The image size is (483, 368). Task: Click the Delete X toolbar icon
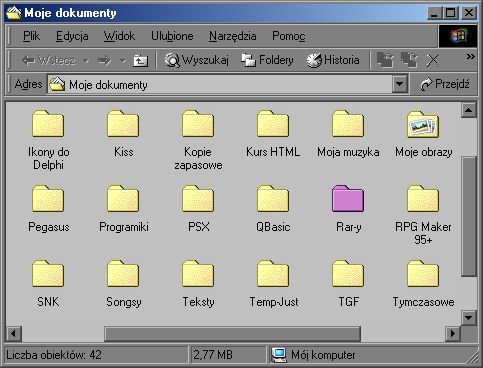click(x=432, y=61)
